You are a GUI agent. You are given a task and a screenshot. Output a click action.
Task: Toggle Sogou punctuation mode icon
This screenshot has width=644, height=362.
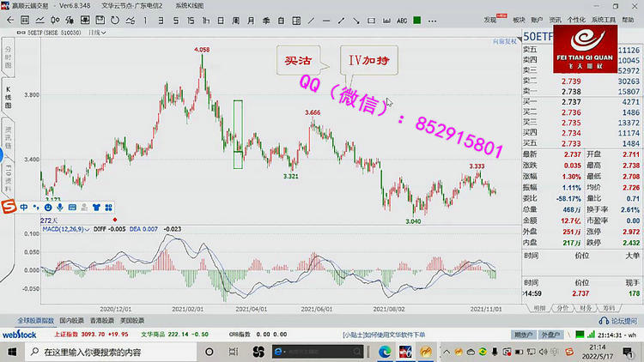tap(36, 208)
